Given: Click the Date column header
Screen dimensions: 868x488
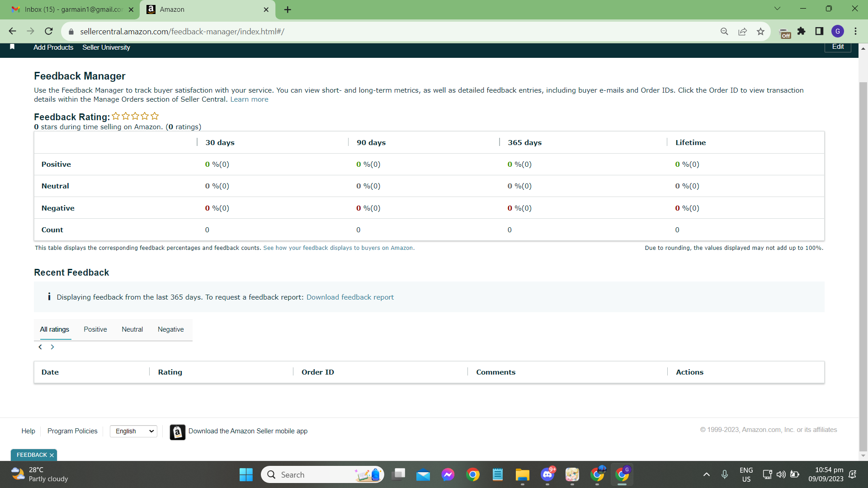Looking at the screenshot, I should [50, 372].
